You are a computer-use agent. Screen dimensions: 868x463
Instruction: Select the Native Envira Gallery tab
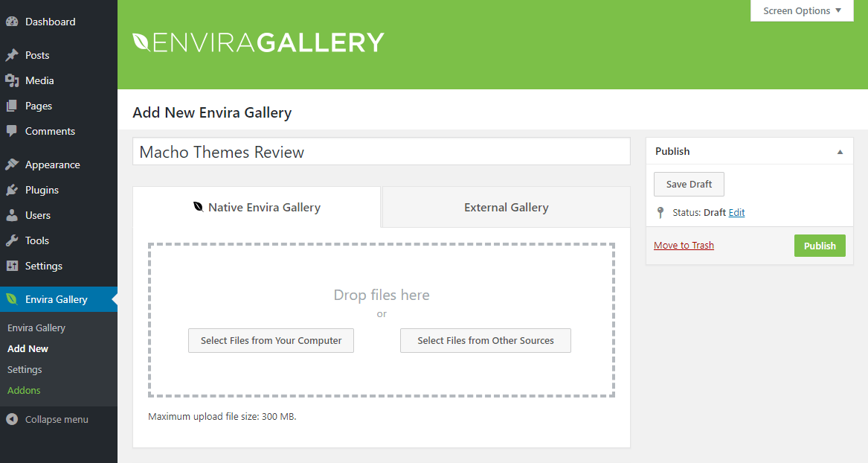click(257, 207)
